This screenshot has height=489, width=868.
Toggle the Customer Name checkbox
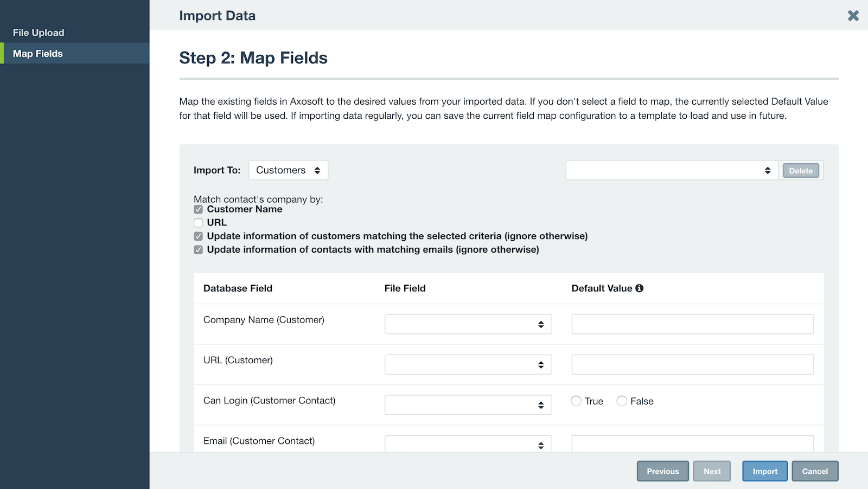click(199, 209)
